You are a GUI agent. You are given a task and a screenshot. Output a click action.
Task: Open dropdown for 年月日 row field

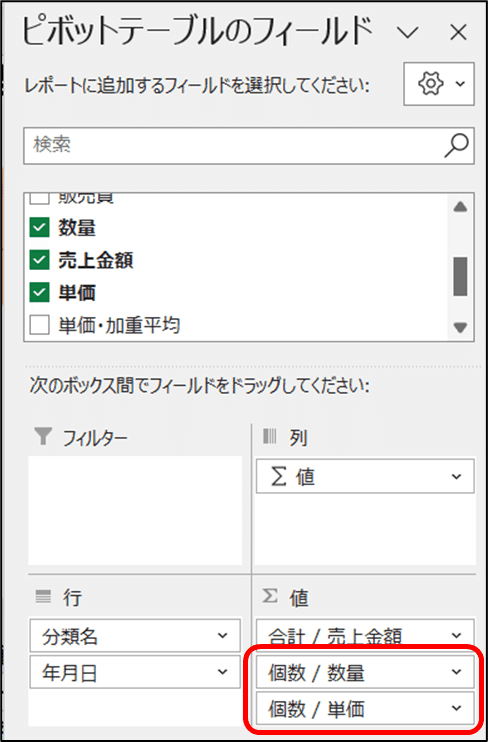point(222,671)
